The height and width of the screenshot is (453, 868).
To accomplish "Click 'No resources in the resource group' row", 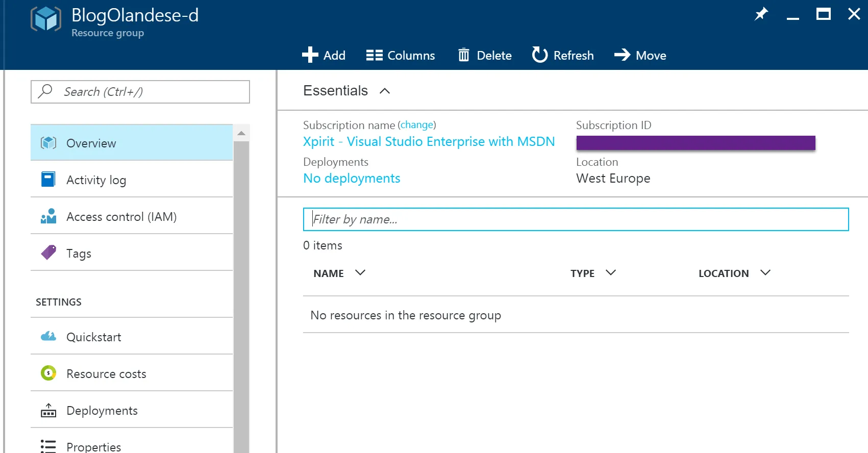I will (576, 315).
